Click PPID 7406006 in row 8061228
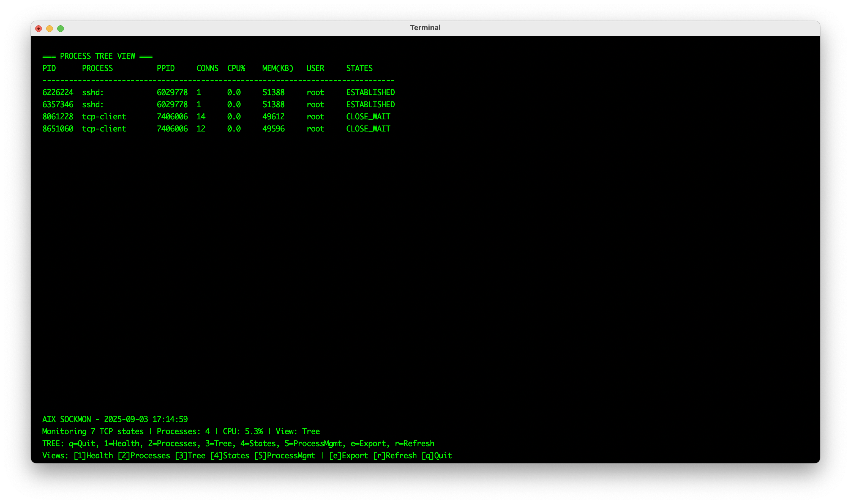 pyautogui.click(x=172, y=117)
